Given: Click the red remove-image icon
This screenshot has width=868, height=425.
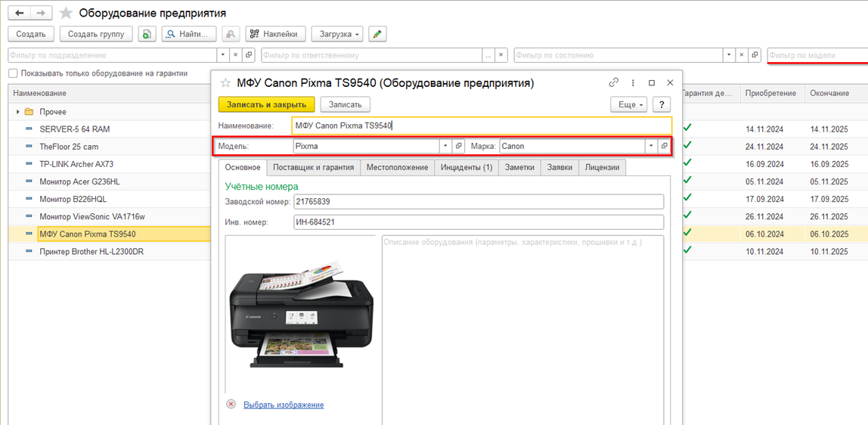Looking at the screenshot, I should coord(231,405).
